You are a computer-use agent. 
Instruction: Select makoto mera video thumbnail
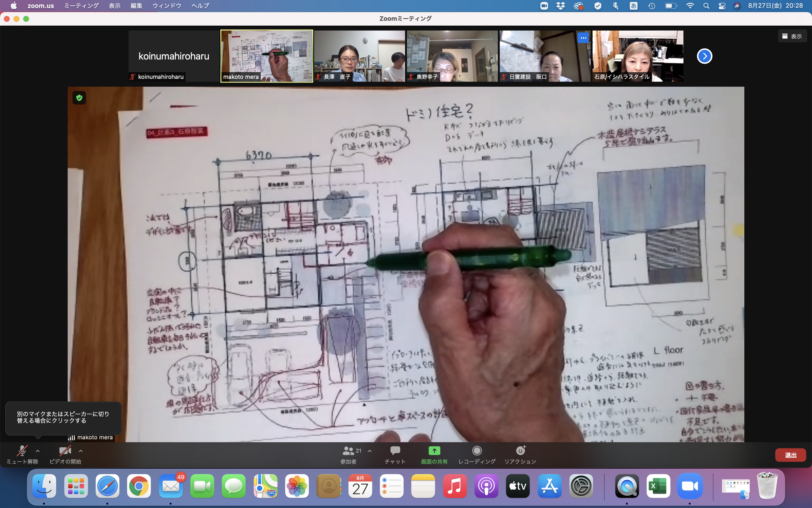tap(267, 56)
